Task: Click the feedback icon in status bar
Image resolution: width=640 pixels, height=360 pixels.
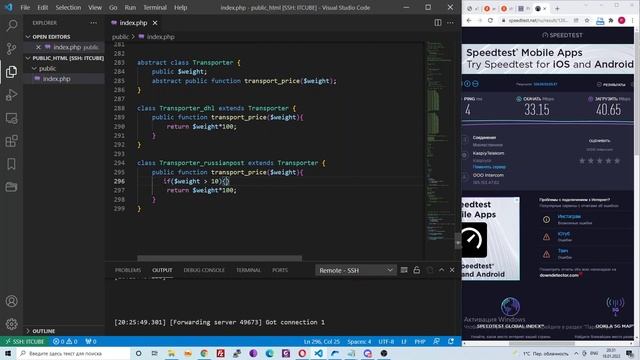Action: pyautogui.click(x=436, y=341)
